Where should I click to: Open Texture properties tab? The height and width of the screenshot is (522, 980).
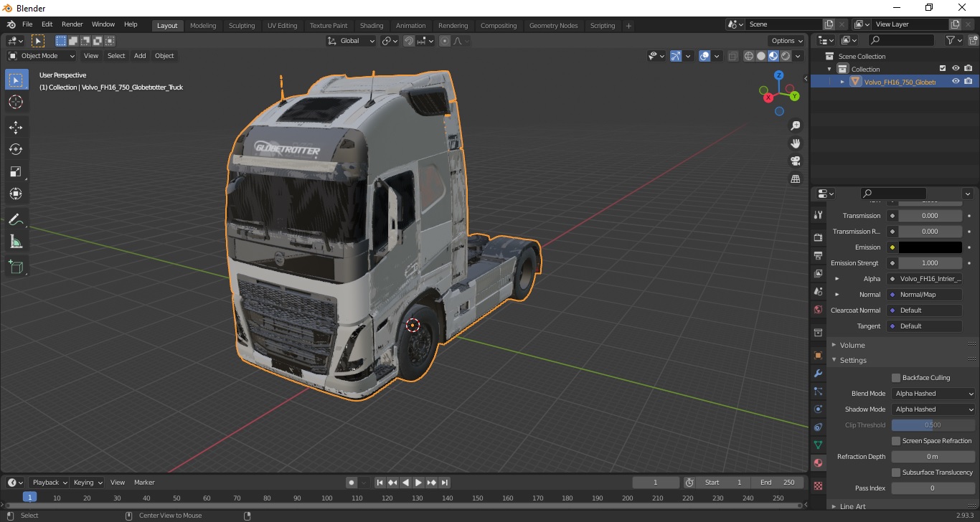(818, 485)
